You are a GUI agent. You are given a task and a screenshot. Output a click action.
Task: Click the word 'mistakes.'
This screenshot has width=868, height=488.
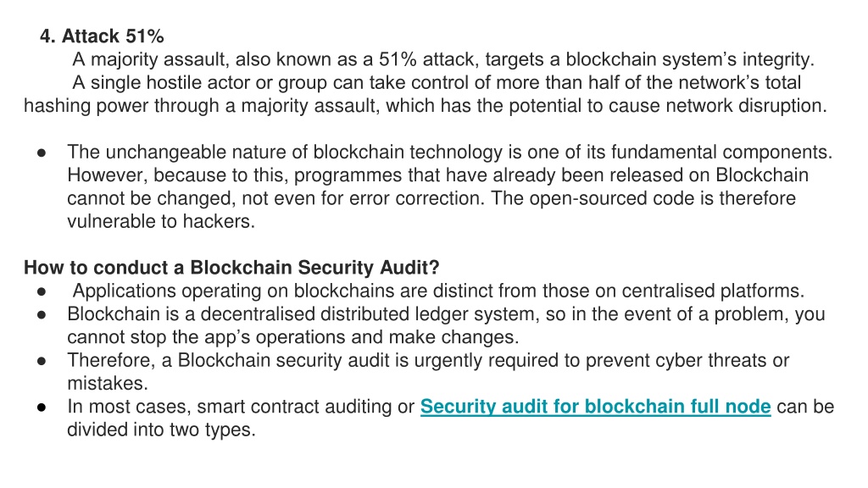(x=108, y=384)
